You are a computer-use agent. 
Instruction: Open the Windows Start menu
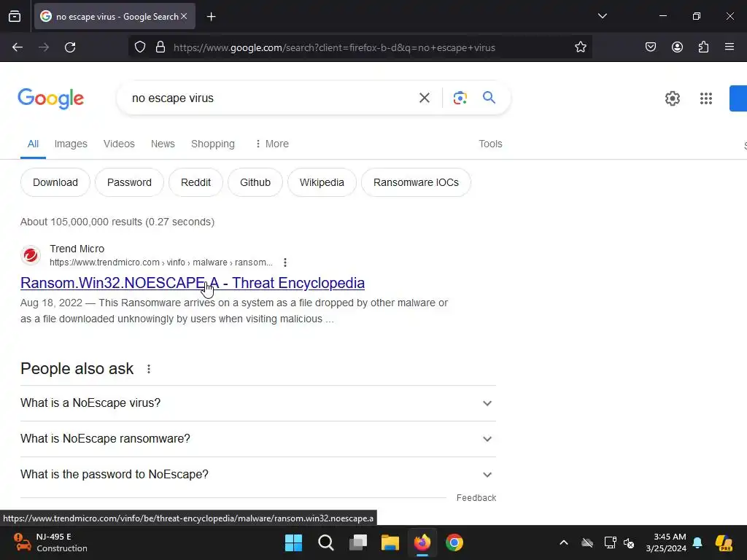293,542
